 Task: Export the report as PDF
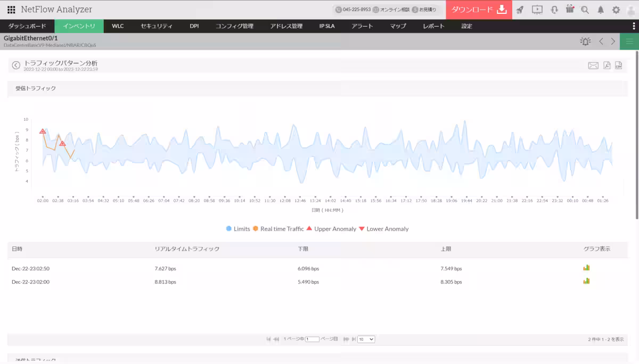pos(607,65)
